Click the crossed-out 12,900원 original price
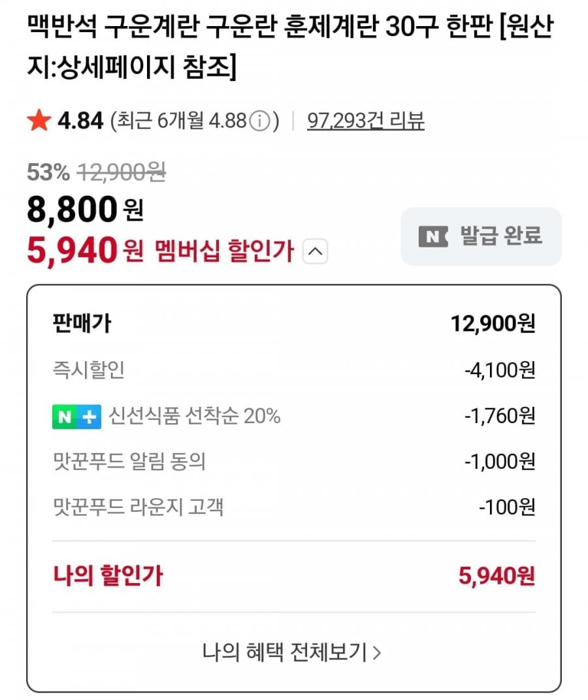The width and height of the screenshot is (588, 700). 122,172
